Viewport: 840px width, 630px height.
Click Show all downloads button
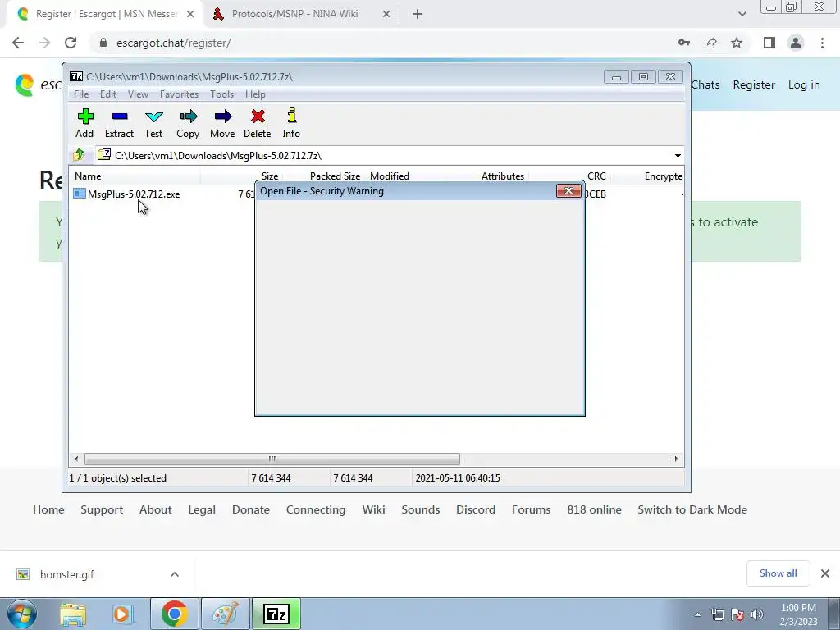(x=778, y=573)
